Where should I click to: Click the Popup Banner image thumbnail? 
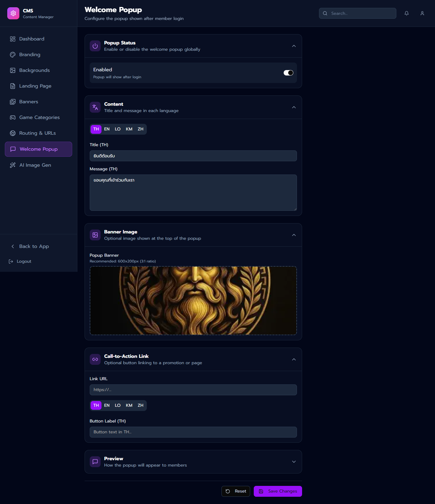193,301
